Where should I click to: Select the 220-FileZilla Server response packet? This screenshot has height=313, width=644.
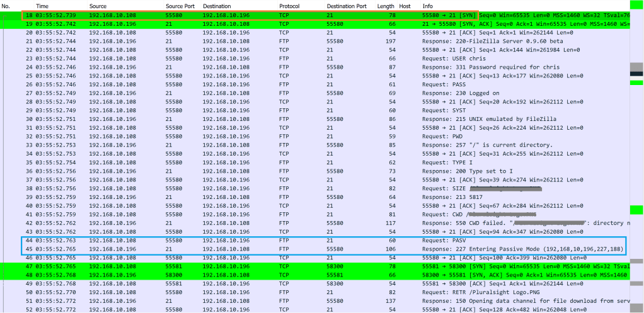[252, 41]
